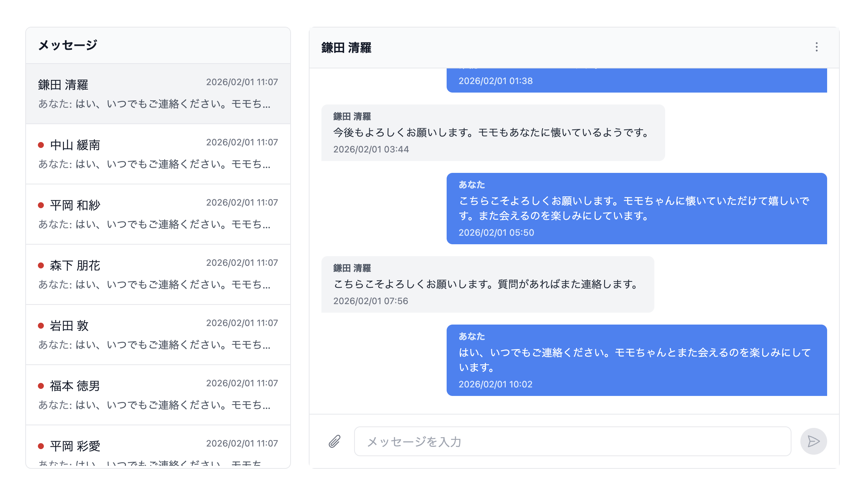Click the unread indicator dot next to 岩田 敦
Screen dimensions: 868x490
(42, 326)
